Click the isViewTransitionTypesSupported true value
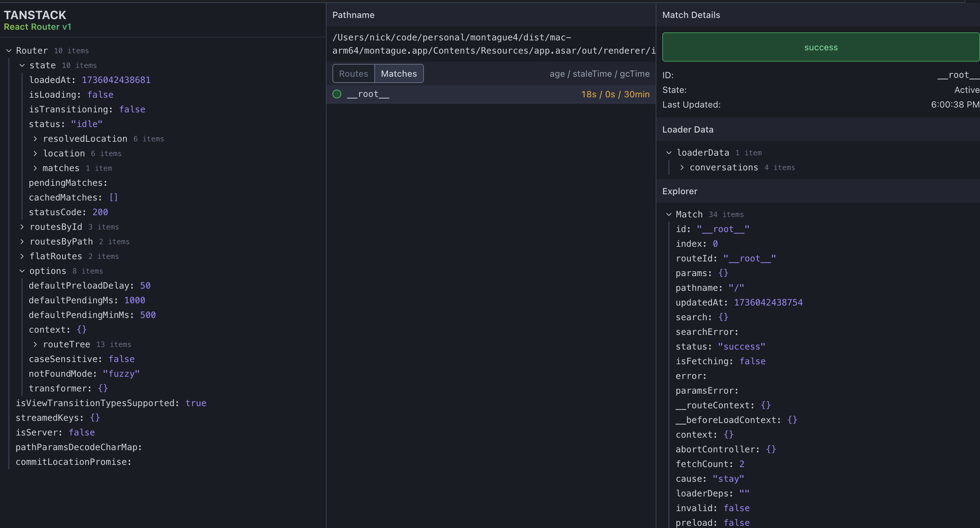The width and height of the screenshot is (980, 528). [x=196, y=403]
